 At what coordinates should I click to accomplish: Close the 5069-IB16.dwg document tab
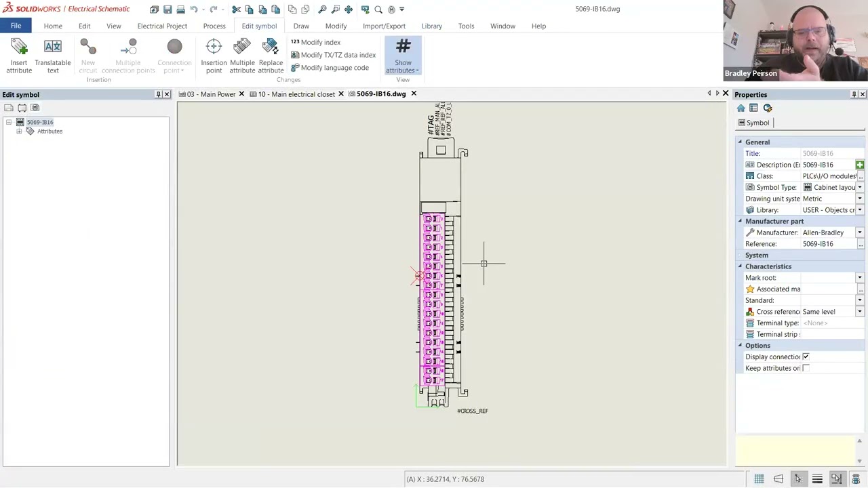414,94
